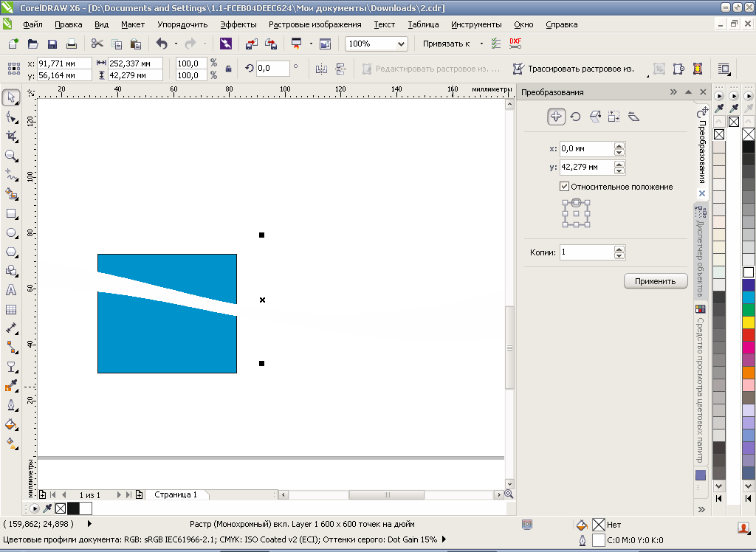Select the Eyedropper tool in toolbox
756x552 pixels.
click(x=11, y=386)
